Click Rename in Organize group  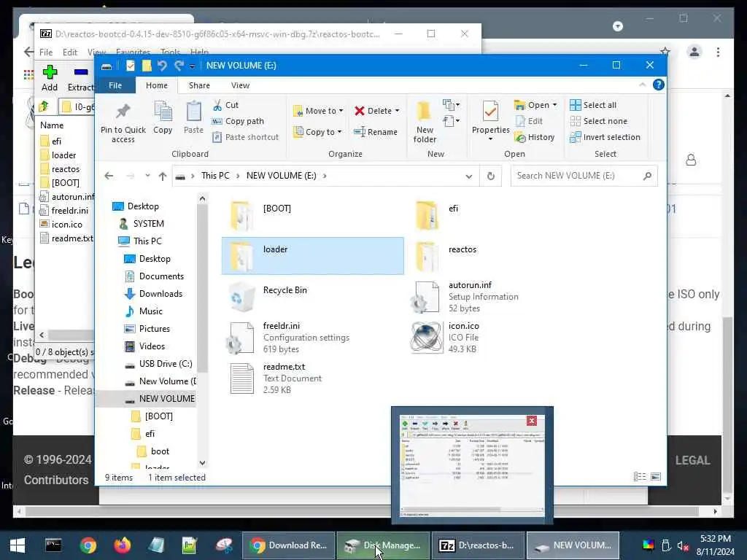(376, 132)
